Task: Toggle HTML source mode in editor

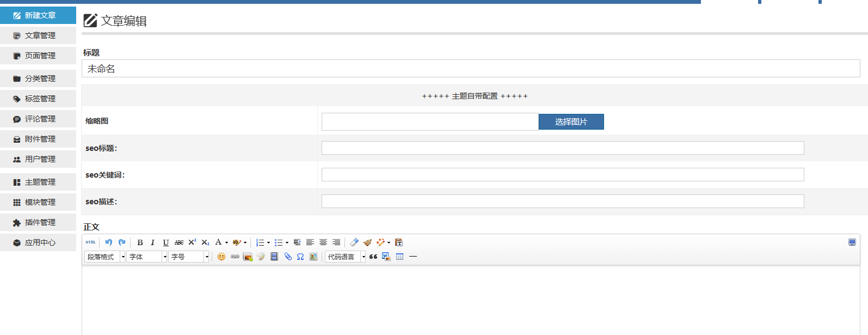Action: coord(90,242)
